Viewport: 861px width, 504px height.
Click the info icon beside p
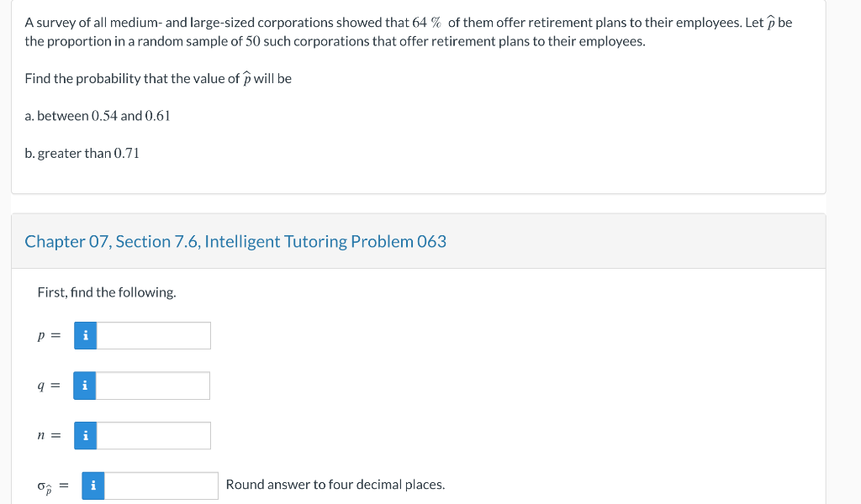coord(85,336)
